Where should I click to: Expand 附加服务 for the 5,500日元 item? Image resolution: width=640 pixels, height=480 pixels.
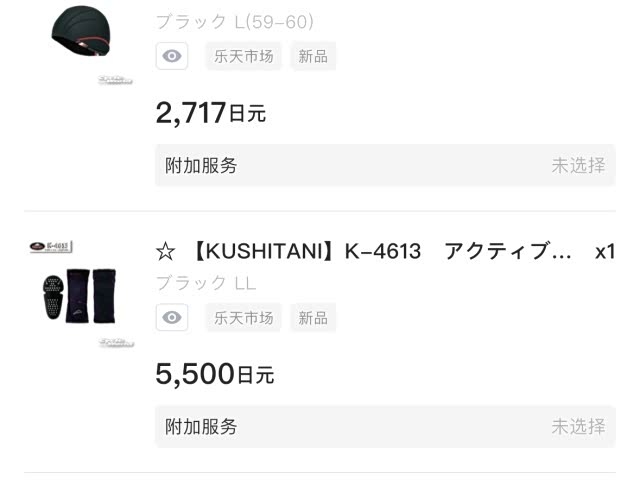click(202, 427)
